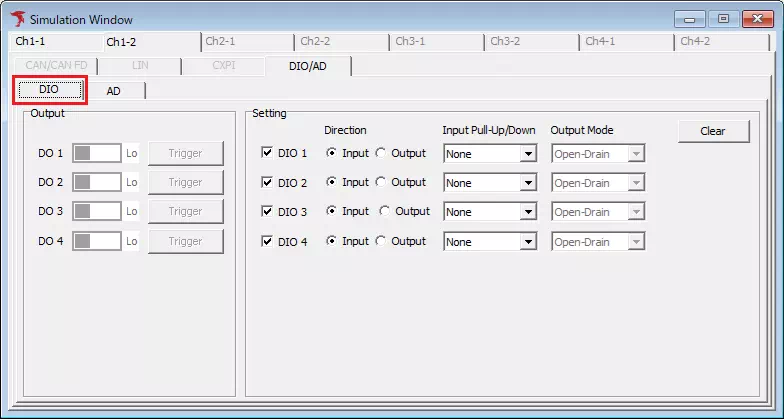Toggle the DO 1 output level switch
The width and height of the screenshot is (784, 419).
click(96, 154)
